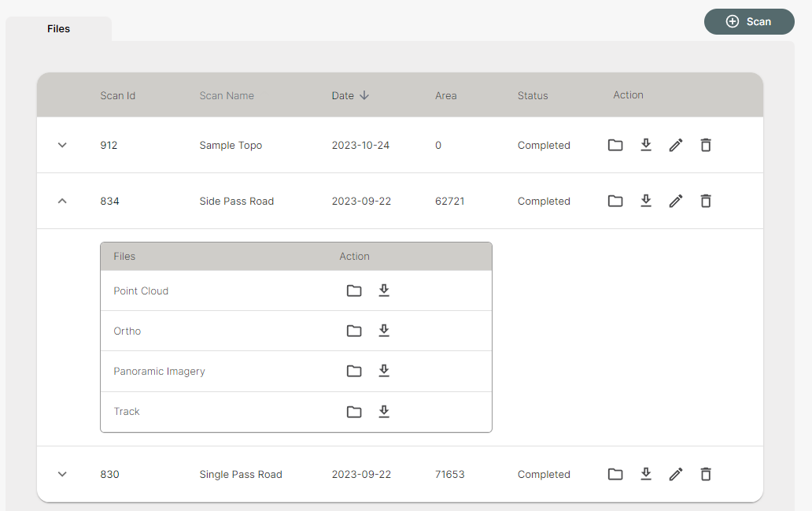812x511 pixels.
Task: Click the Scan button to add scan
Action: click(749, 21)
